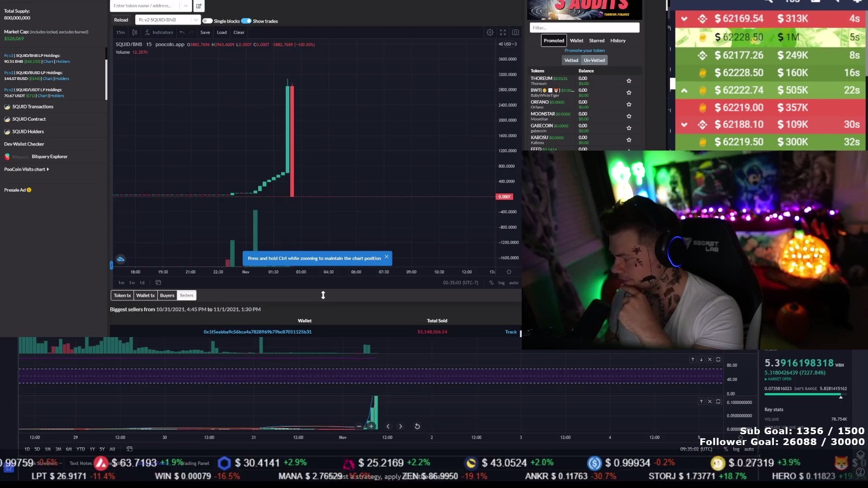Click the cloud logo on chart
This screenshot has height=488, width=868.
tap(120, 259)
